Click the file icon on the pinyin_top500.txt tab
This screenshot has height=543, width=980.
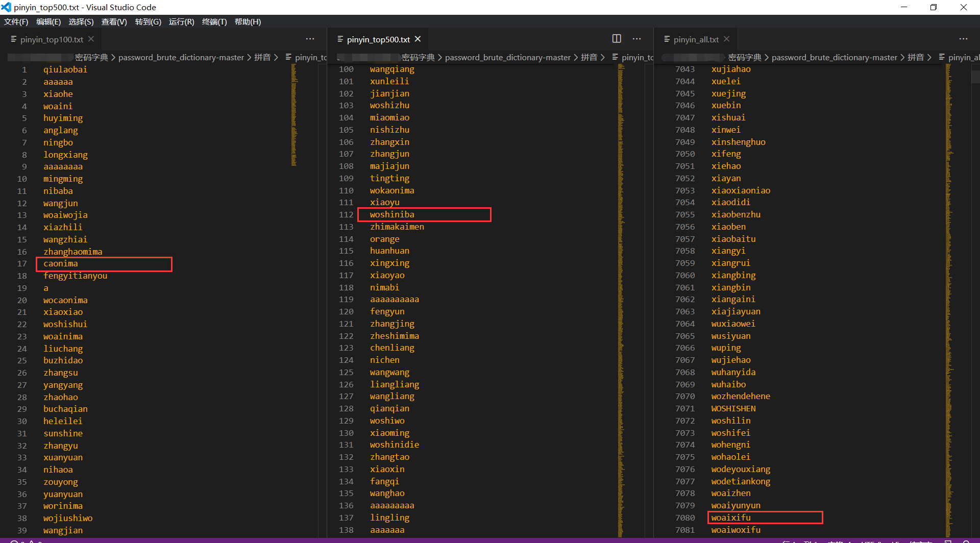(340, 39)
